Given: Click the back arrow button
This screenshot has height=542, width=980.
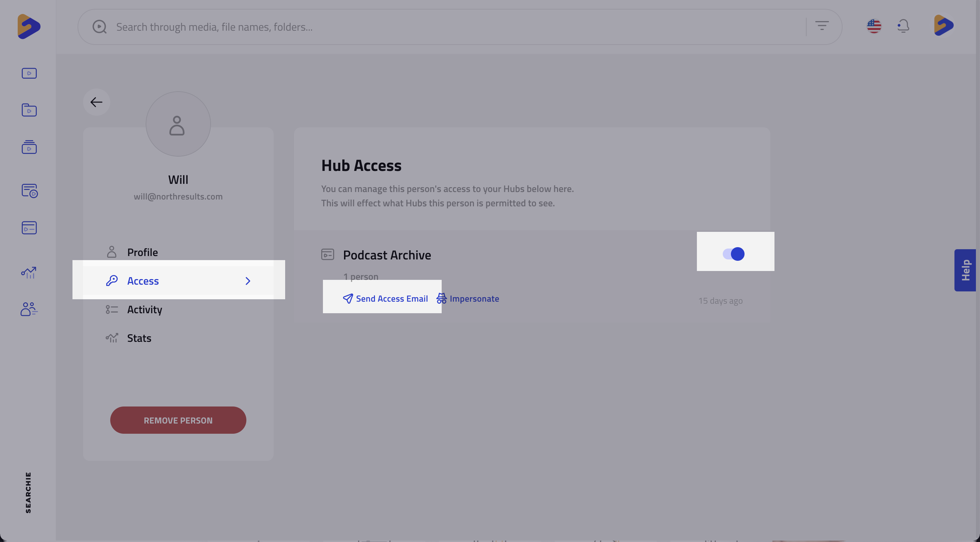Looking at the screenshot, I should (x=97, y=102).
